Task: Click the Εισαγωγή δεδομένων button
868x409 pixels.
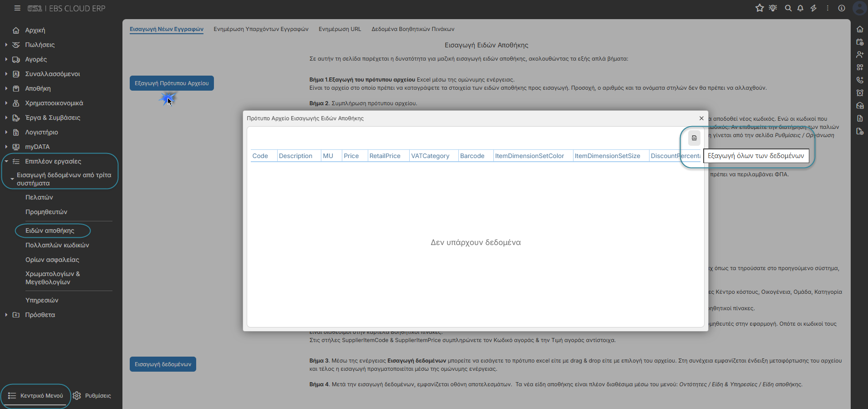Action: click(x=163, y=364)
